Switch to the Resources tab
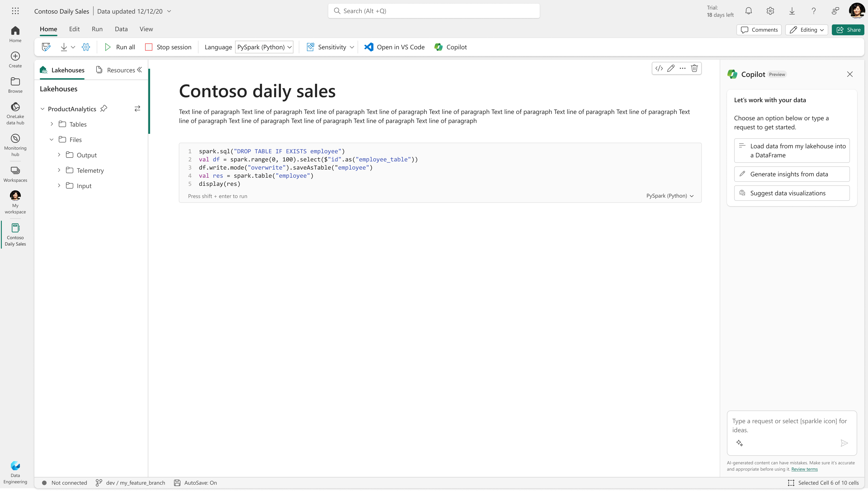This screenshot has height=491, width=868. pos(116,70)
